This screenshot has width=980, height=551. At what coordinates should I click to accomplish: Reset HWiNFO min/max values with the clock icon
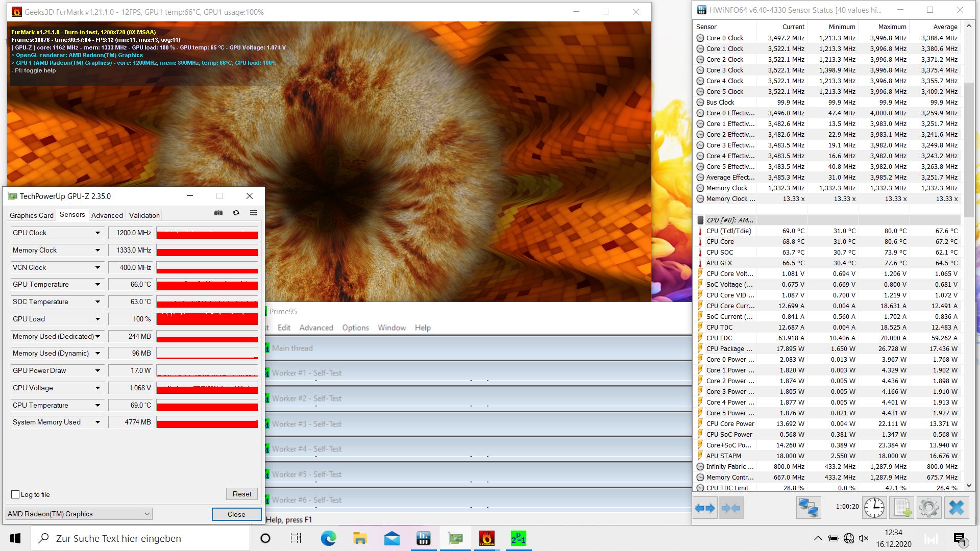tap(874, 508)
